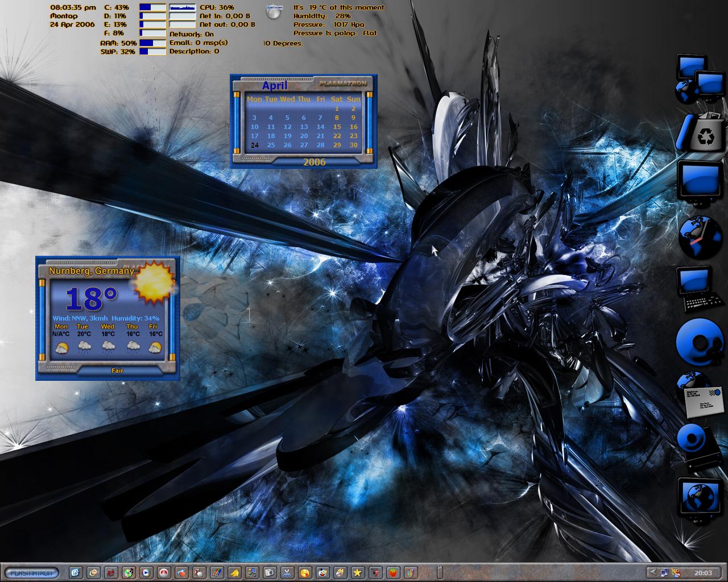Launch the scissors icon in the taskbar
The height and width of the screenshot is (582, 728).
(287, 572)
